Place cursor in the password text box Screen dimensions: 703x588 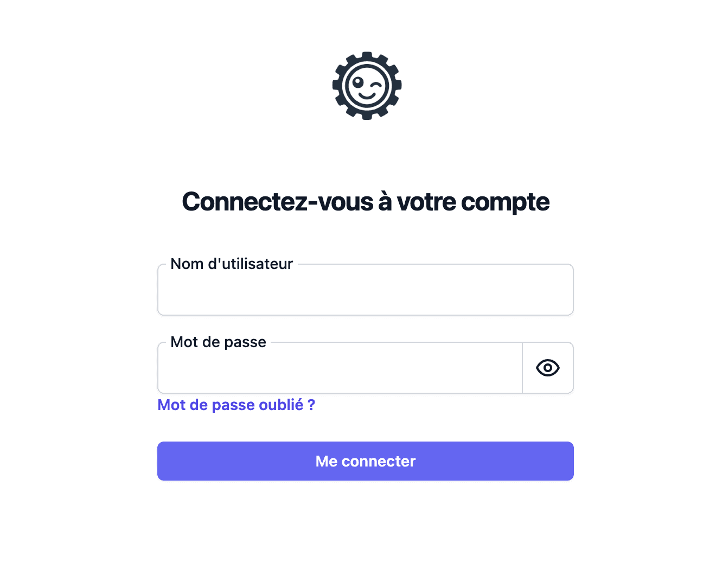(x=340, y=368)
